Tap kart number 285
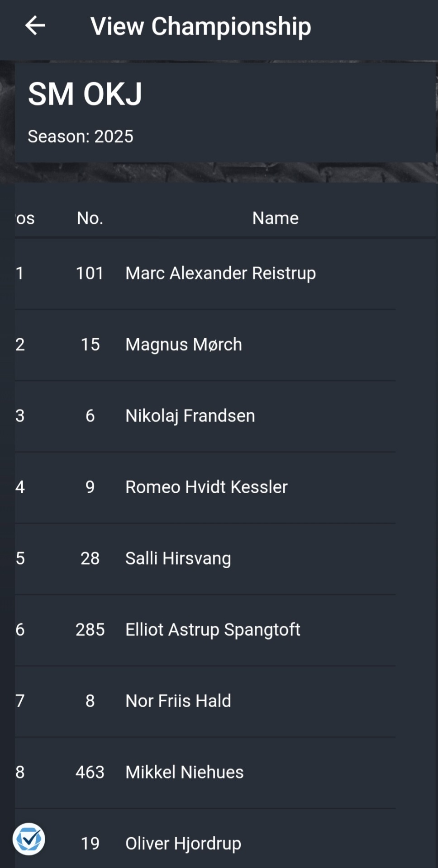Screen dimensions: 438x868 tap(90, 629)
